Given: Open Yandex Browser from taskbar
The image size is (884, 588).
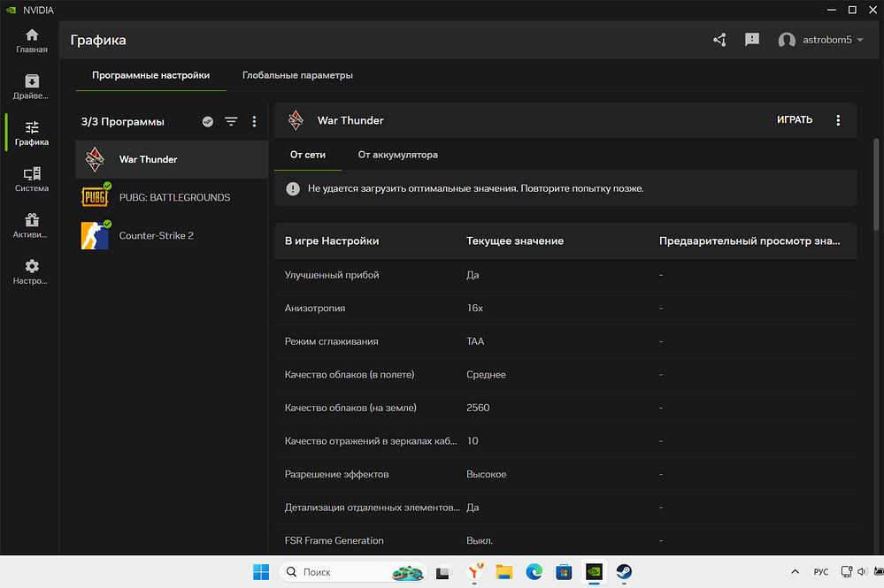Looking at the screenshot, I should 474,572.
